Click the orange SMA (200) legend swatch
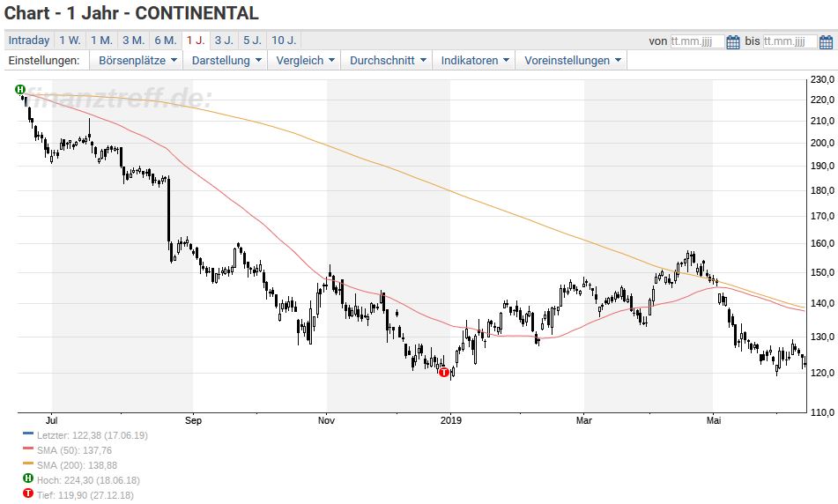The image size is (838, 504). click(28, 464)
